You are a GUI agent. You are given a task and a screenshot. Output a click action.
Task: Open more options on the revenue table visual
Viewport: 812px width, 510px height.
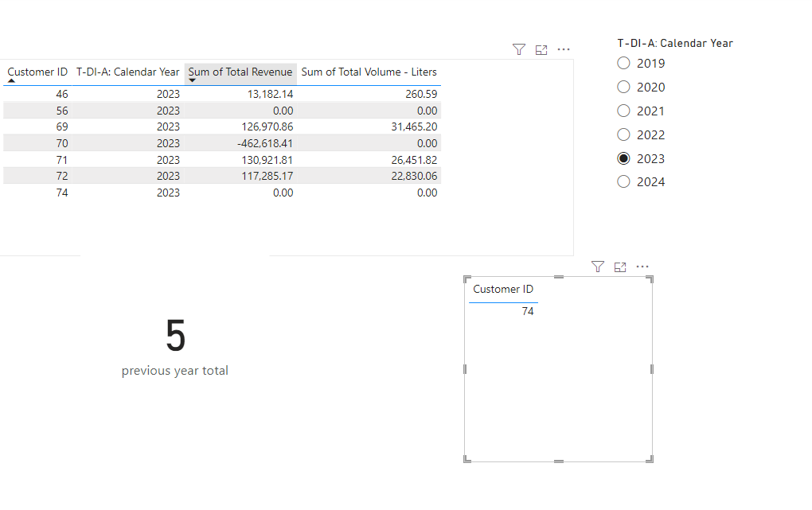[x=564, y=49]
